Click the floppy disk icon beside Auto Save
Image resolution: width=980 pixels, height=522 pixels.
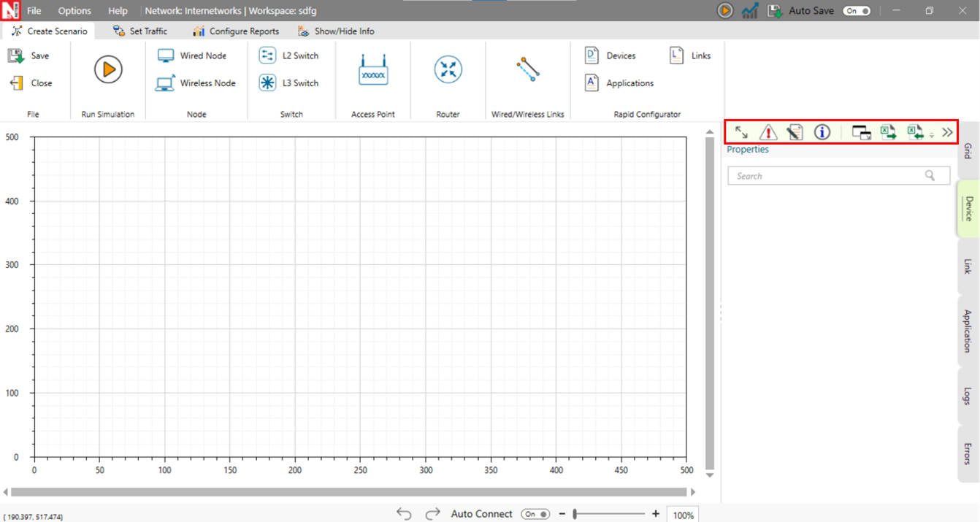[775, 11]
